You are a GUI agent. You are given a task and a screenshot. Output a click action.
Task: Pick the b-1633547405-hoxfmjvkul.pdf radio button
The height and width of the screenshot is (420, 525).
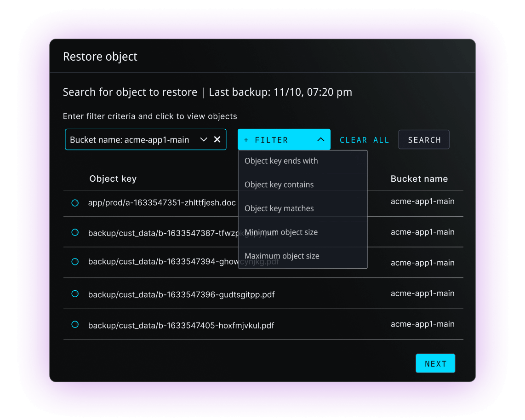click(75, 325)
